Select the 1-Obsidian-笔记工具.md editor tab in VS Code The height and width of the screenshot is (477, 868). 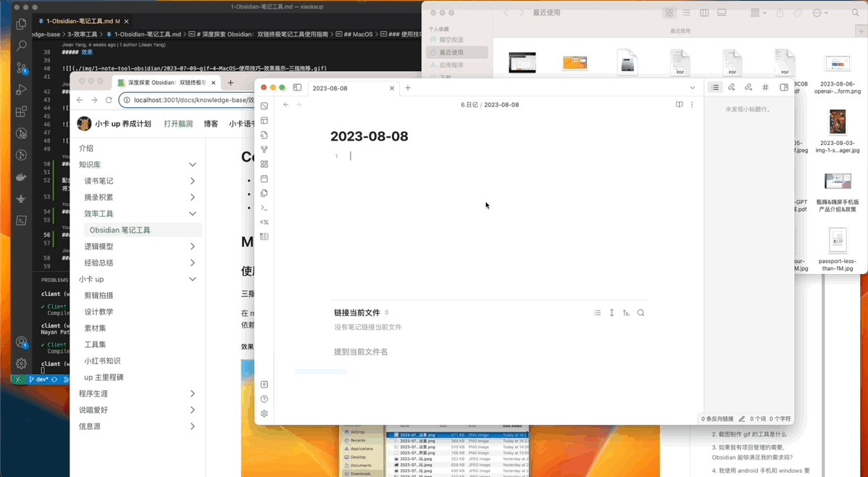tap(83, 21)
